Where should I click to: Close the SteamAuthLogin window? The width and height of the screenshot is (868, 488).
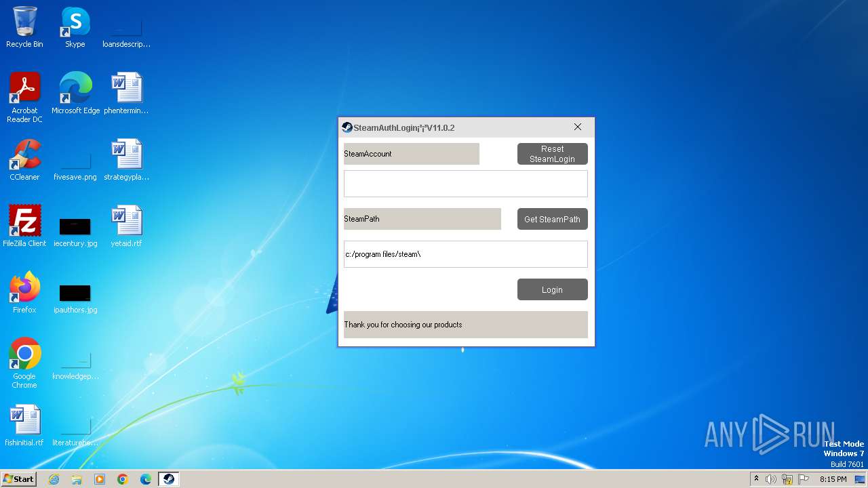[x=578, y=127]
